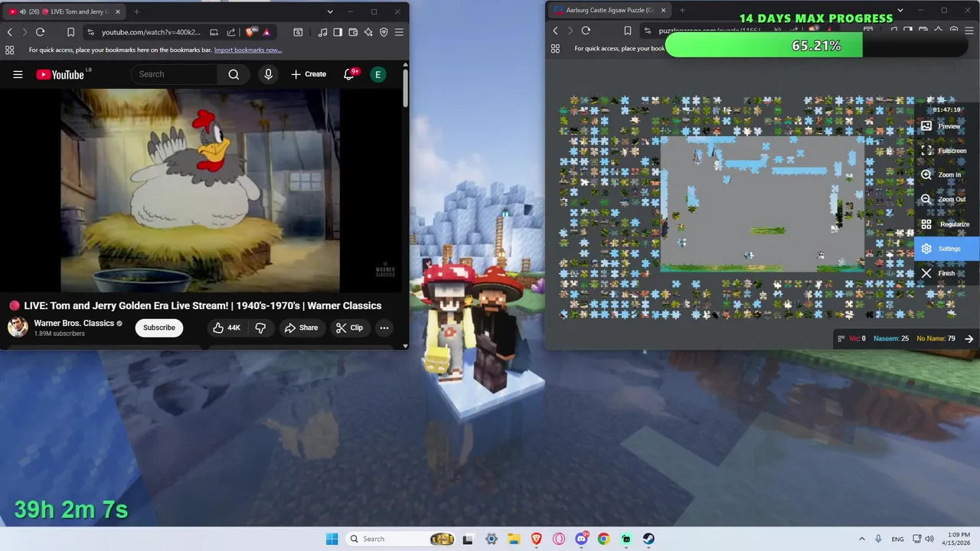
Task: Bookmark the puzzle page
Action: (x=627, y=31)
